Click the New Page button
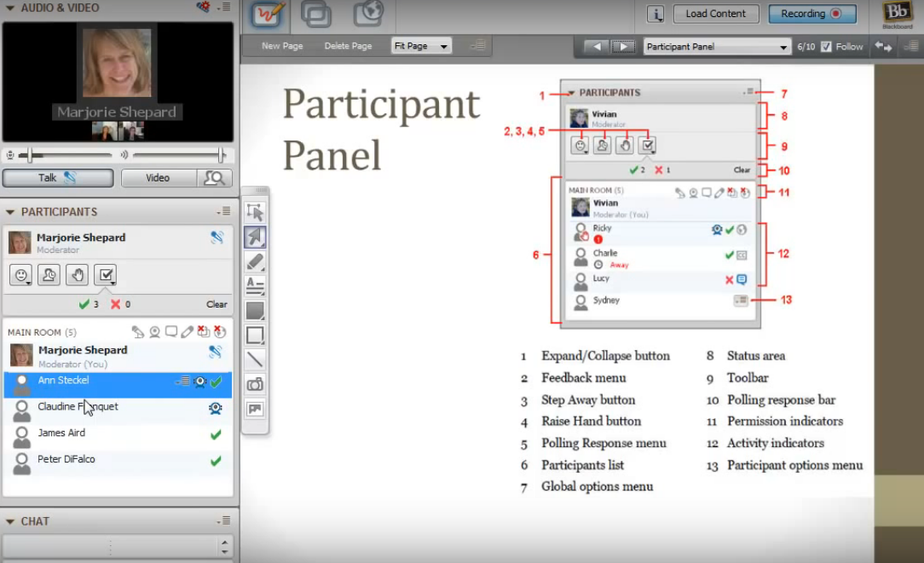 pos(282,46)
